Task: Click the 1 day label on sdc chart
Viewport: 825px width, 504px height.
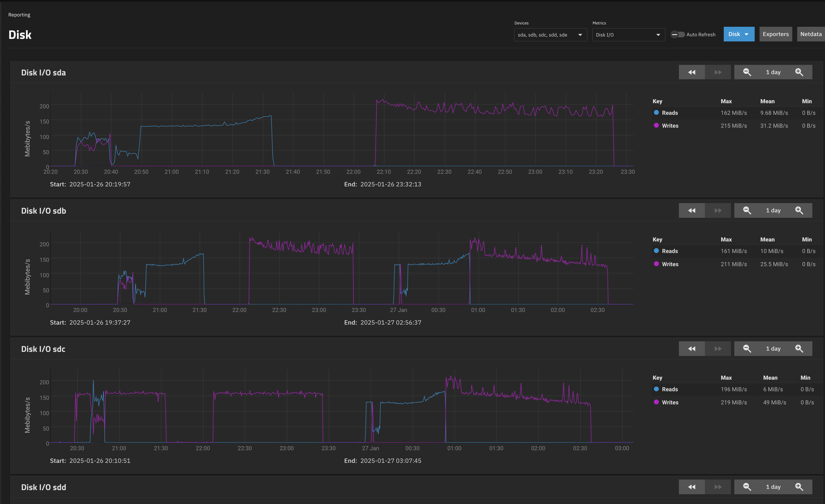Action: (x=773, y=349)
